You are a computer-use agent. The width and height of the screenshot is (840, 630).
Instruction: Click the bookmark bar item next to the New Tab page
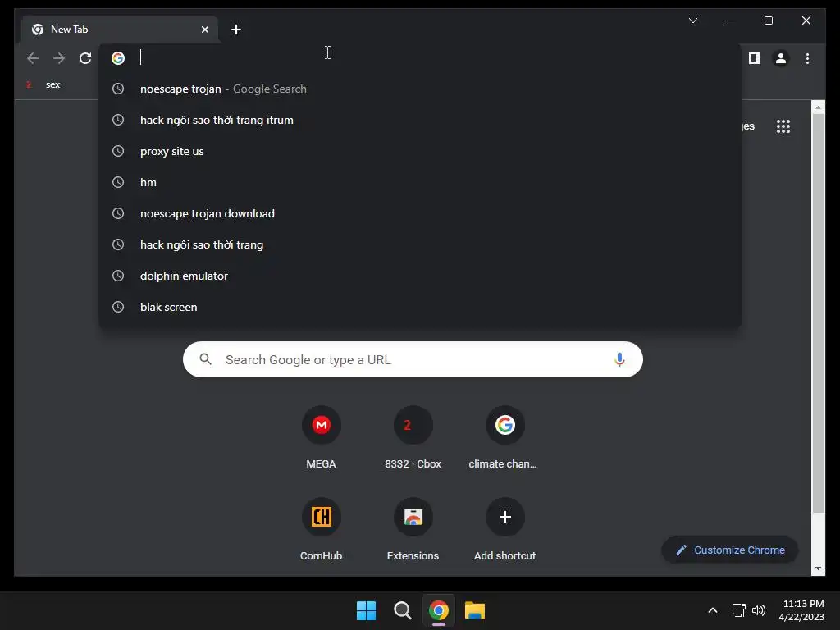point(44,84)
